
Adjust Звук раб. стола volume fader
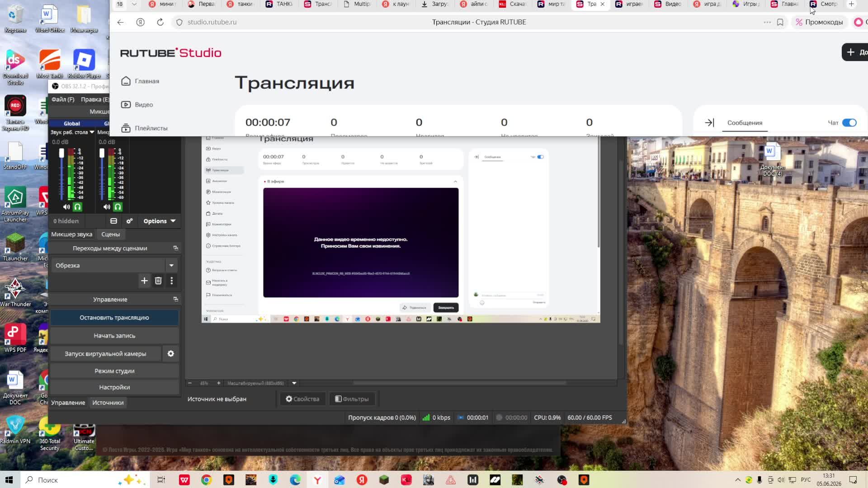click(x=61, y=154)
